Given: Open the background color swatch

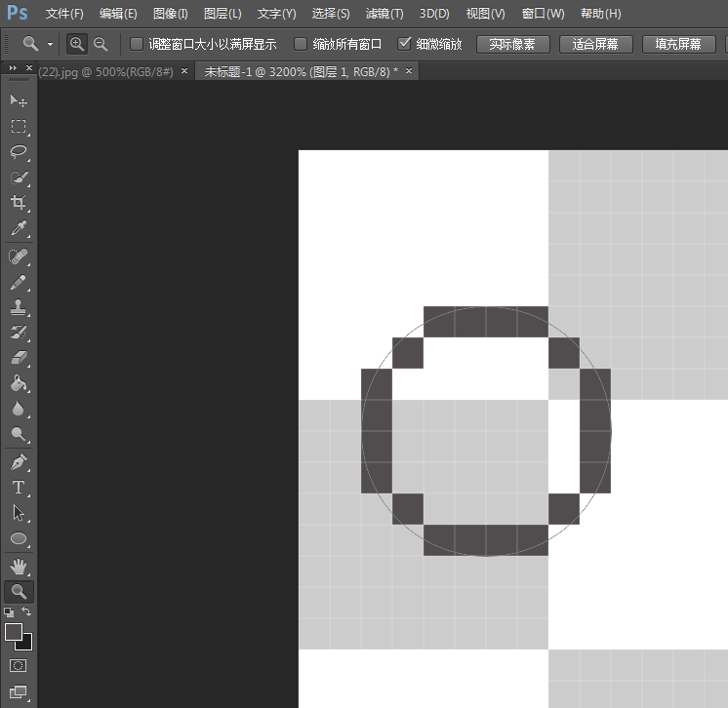Looking at the screenshot, I should click(x=26, y=644).
